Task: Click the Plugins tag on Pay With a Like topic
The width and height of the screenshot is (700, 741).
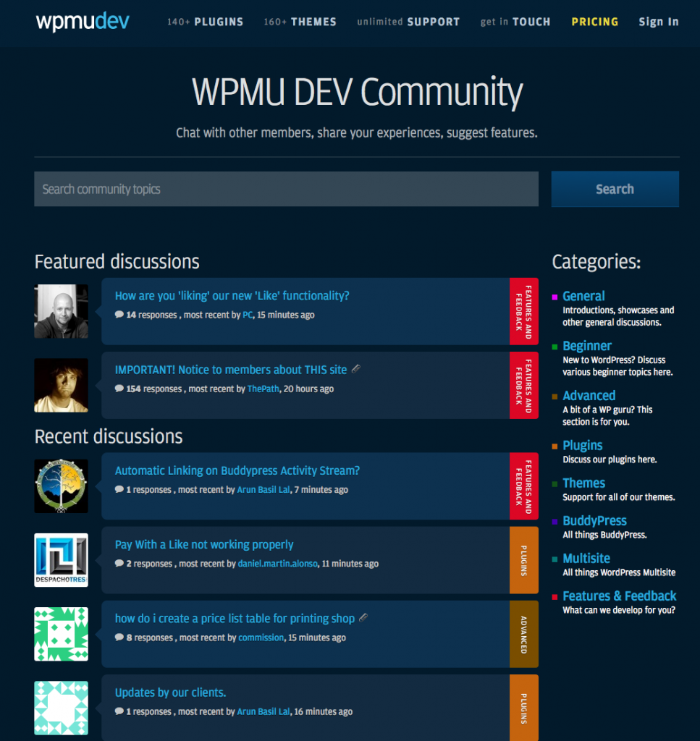Action: tap(523, 560)
